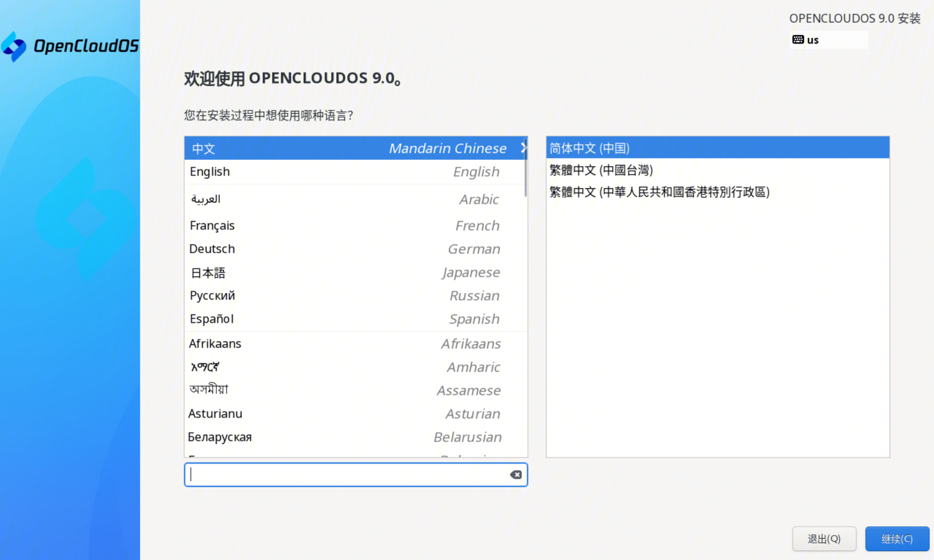The height and width of the screenshot is (560, 934).
Task: Select Asturianu (Asturian) row
Action: (x=356, y=414)
